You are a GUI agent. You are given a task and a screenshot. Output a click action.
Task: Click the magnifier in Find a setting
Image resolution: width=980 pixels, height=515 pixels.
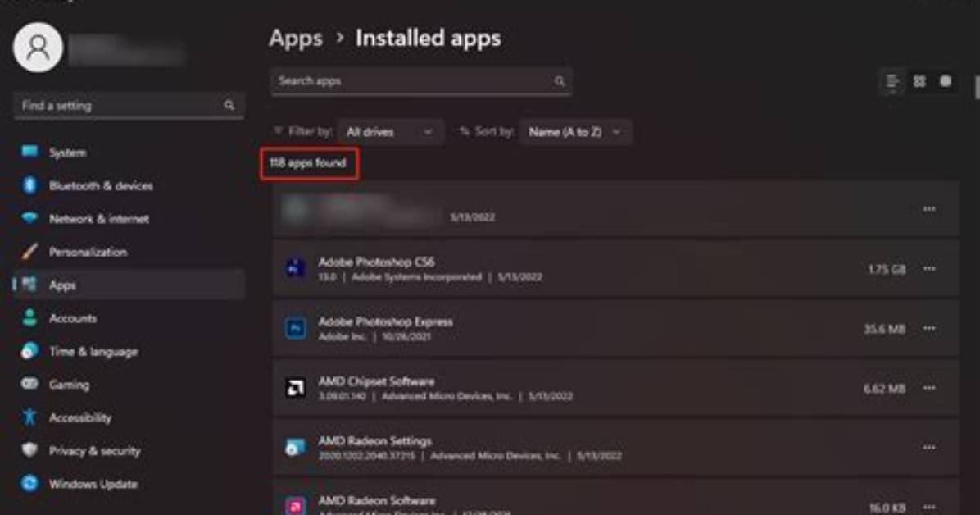[x=229, y=105]
